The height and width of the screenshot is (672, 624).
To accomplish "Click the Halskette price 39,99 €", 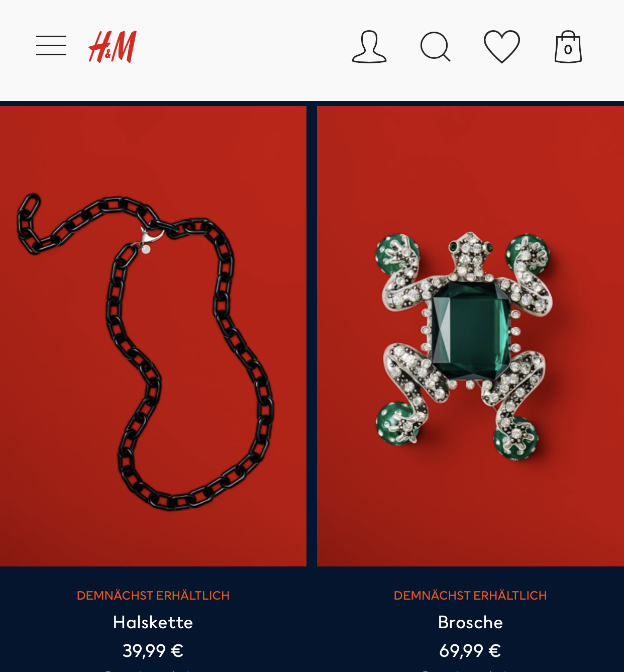I will tap(153, 651).
